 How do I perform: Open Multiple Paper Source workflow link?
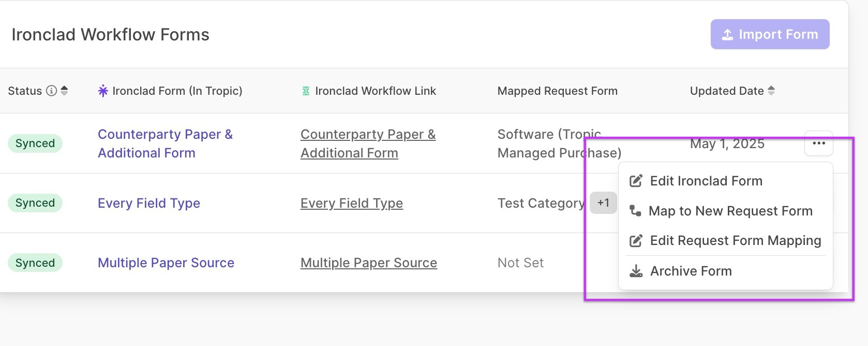368,263
